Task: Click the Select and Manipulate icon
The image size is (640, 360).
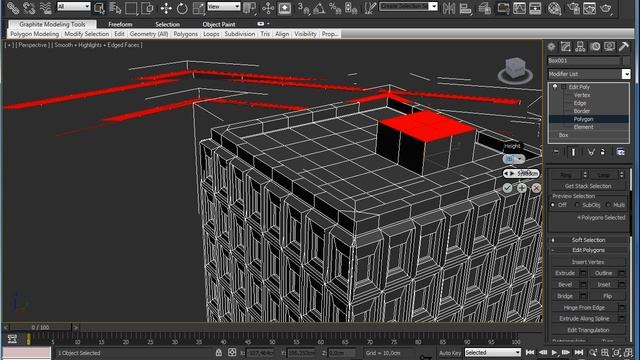Action: point(268,7)
